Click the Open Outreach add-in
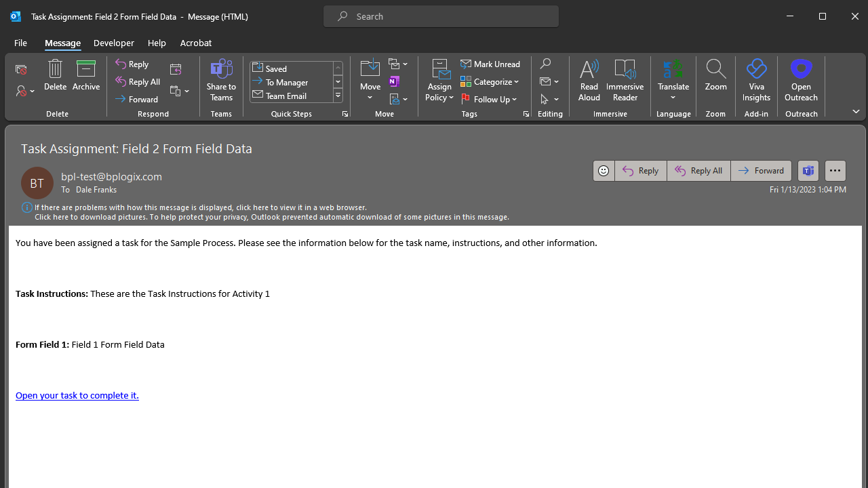 pos(801,80)
